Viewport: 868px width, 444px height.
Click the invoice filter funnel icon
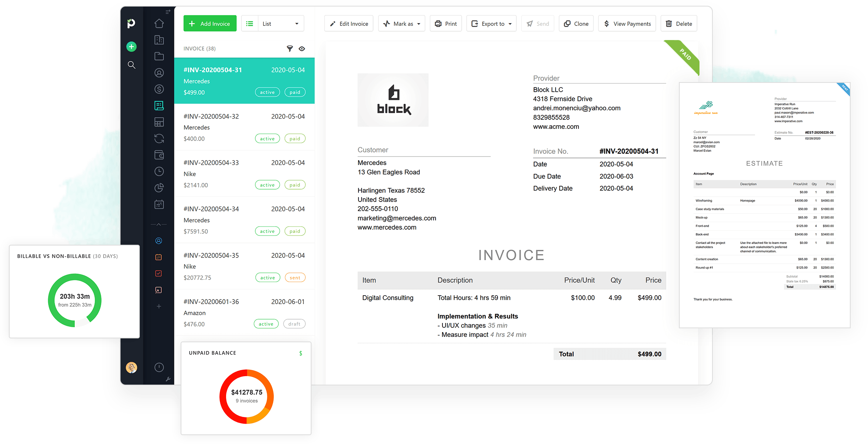[x=290, y=49]
